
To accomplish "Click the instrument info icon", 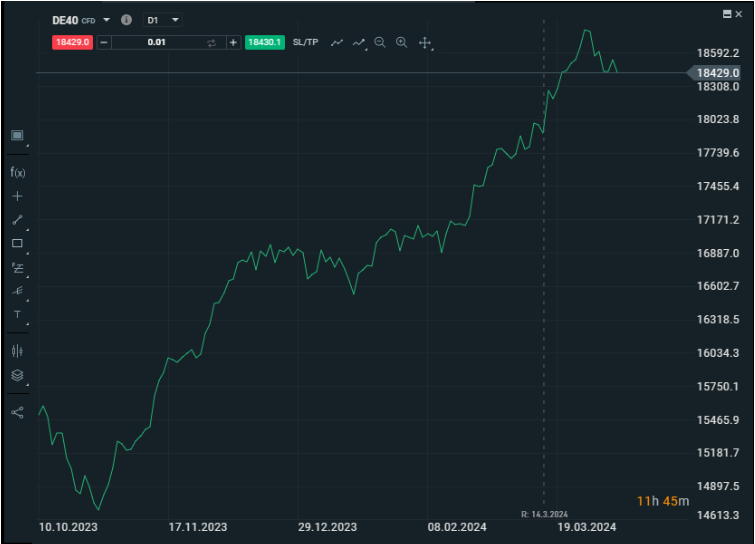I will (126, 20).
